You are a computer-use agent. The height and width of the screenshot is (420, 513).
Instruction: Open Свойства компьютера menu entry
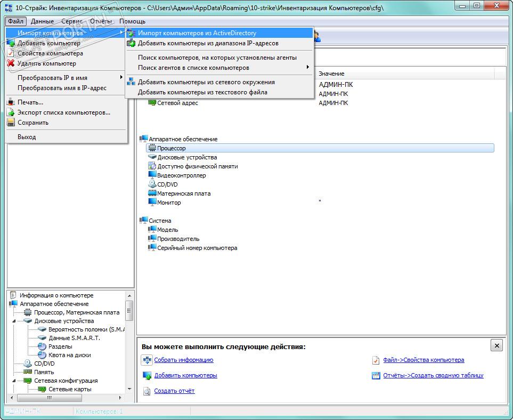(x=66, y=53)
